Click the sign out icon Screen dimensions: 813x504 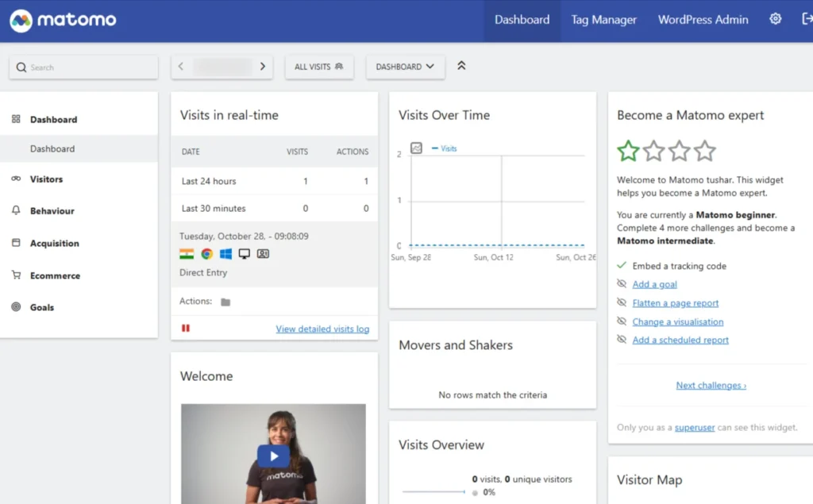tap(807, 20)
